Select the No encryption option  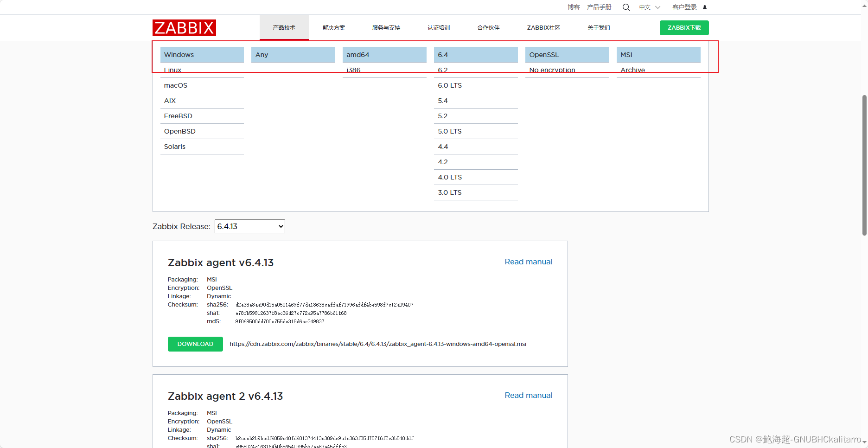point(568,70)
